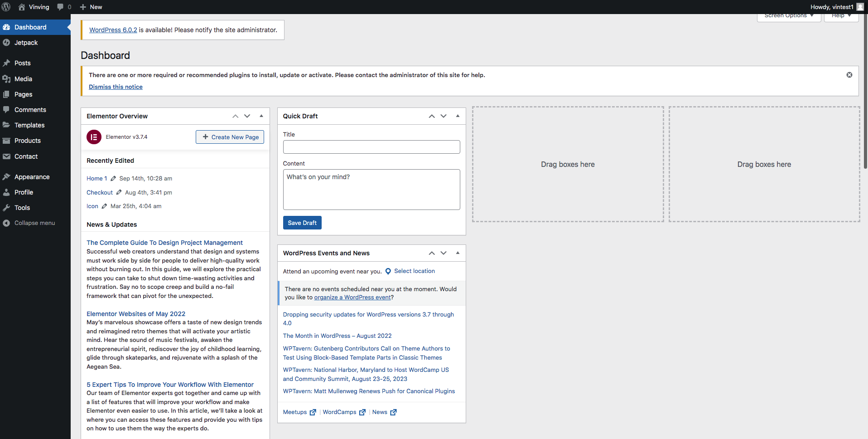
Task: Edit Checkout with the pencil icon
Action: coord(119,192)
